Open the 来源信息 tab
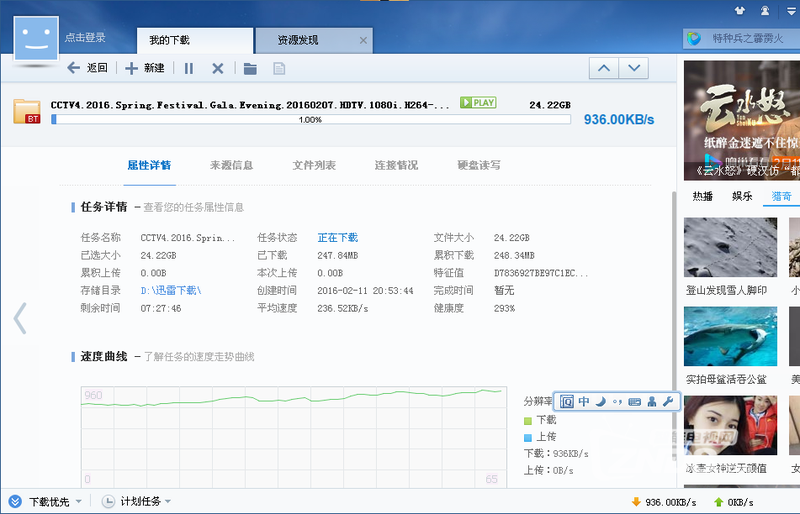The image size is (800, 514). point(232,165)
